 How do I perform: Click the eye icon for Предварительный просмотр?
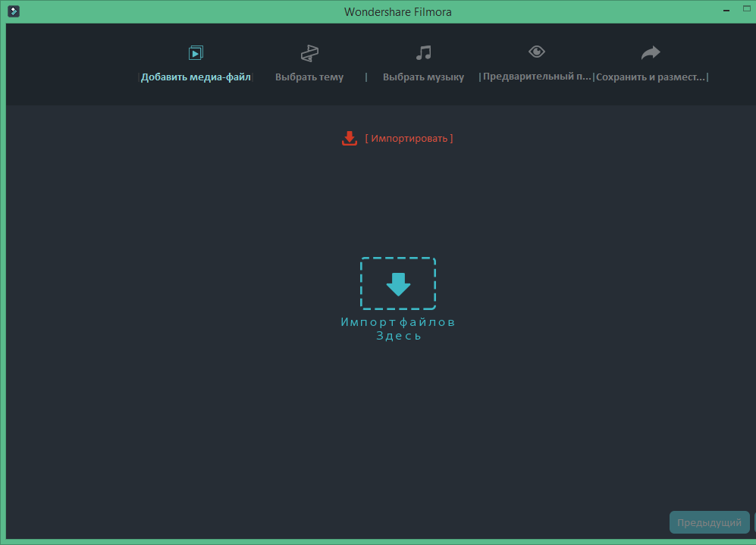[536, 51]
